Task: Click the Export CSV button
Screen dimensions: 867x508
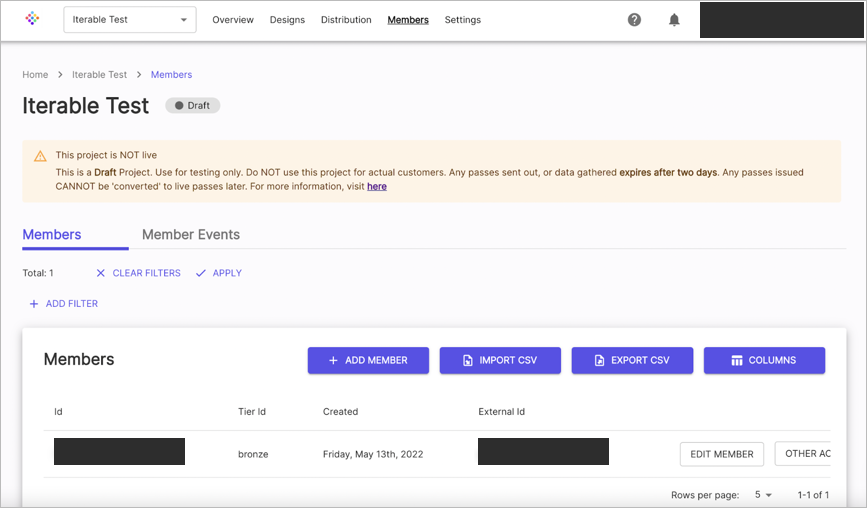Action: pos(632,360)
